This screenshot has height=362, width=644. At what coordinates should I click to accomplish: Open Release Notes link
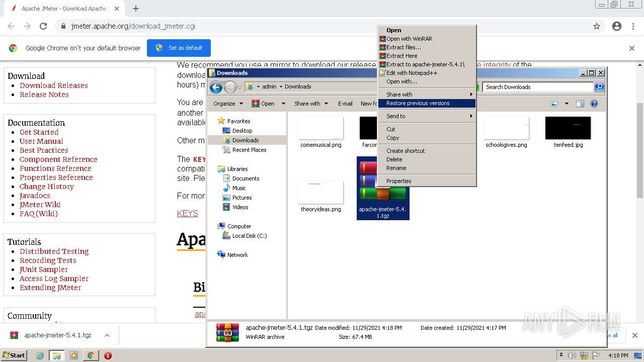(x=44, y=95)
